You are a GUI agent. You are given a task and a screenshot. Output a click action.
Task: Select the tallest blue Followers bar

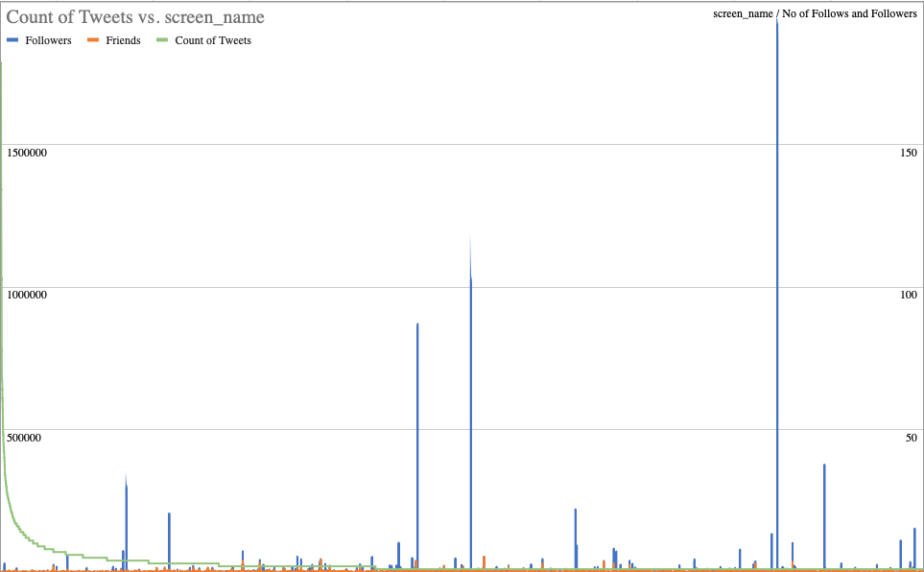point(776,288)
